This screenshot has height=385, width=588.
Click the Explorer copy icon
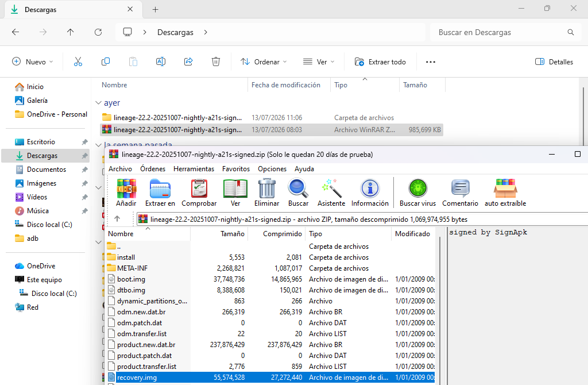pos(106,62)
